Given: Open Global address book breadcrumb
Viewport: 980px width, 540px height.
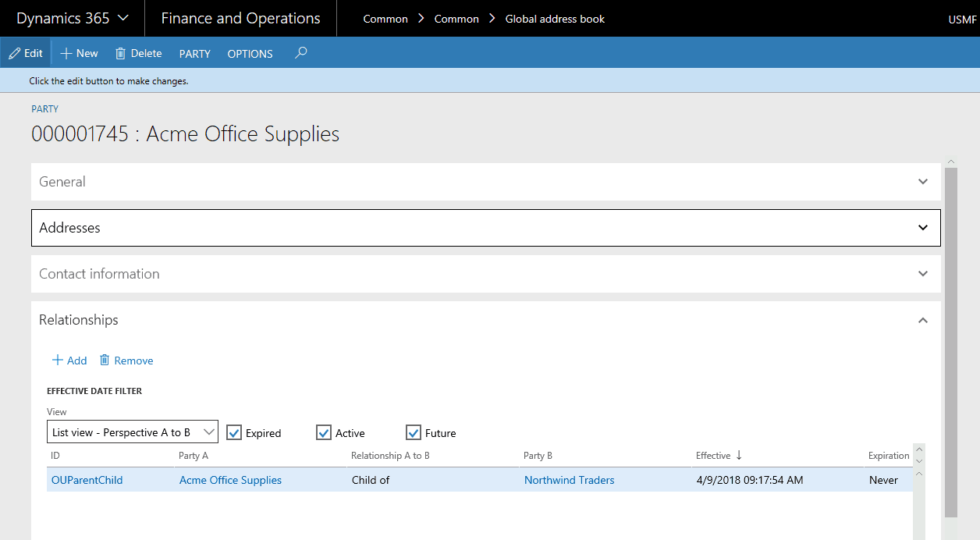Looking at the screenshot, I should [x=555, y=19].
